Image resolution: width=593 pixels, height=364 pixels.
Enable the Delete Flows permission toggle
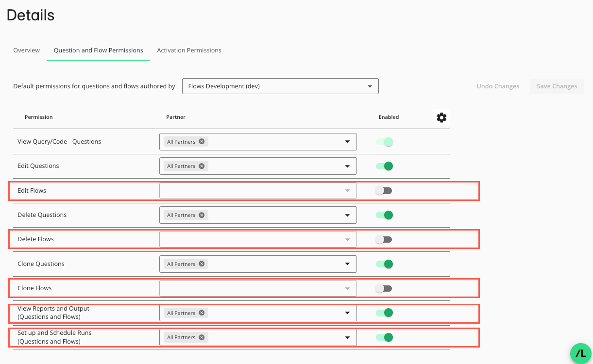click(384, 239)
